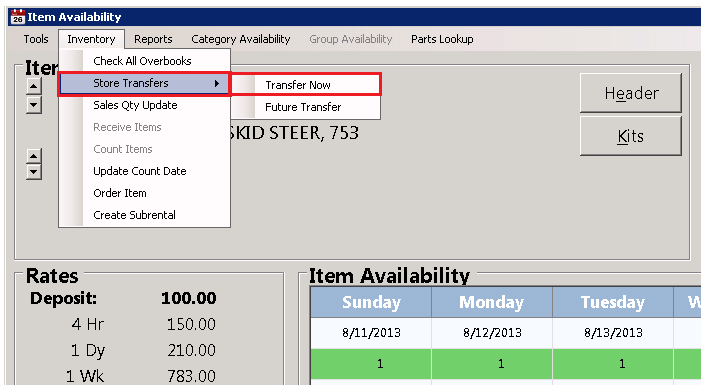Click the Sunday column header

(x=371, y=302)
